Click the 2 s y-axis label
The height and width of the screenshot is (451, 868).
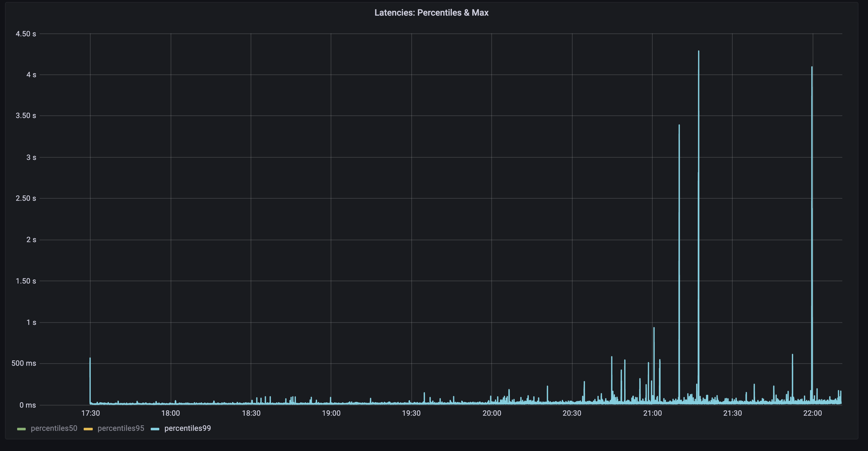[x=31, y=240]
